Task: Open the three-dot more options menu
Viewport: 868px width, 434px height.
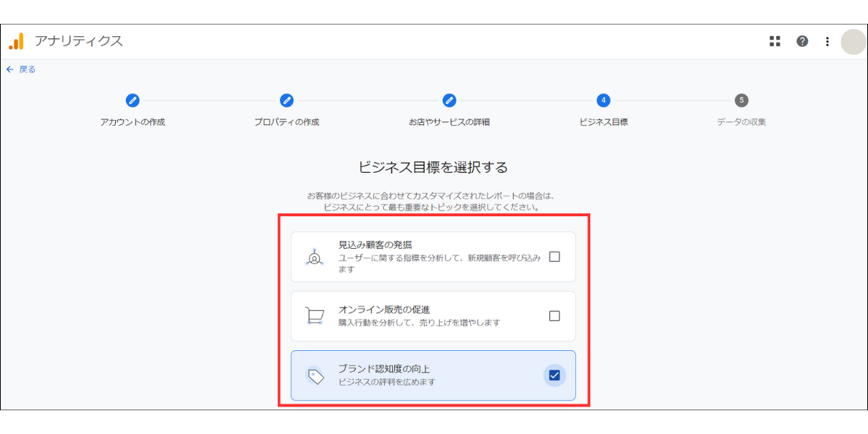Action: coord(827,41)
